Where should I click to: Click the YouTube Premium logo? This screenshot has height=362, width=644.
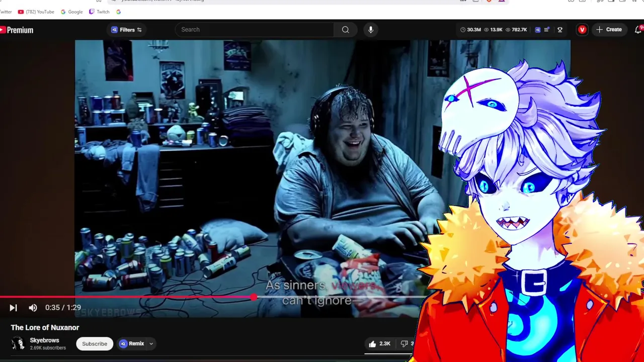click(17, 30)
